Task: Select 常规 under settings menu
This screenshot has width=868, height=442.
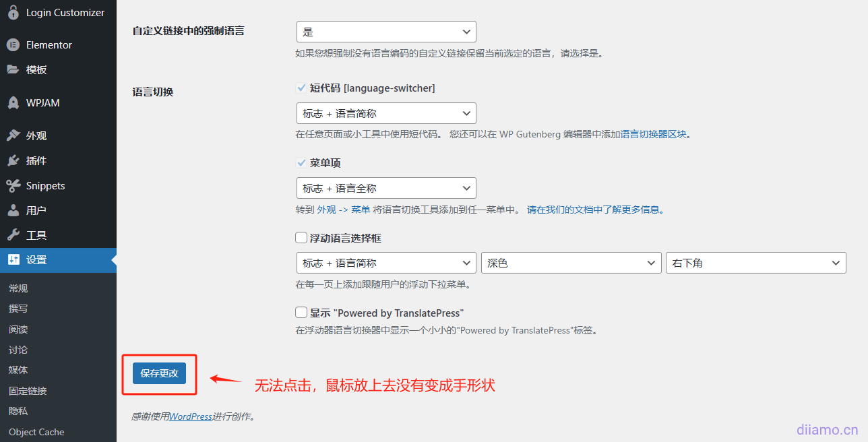Action: coord(18,288)
